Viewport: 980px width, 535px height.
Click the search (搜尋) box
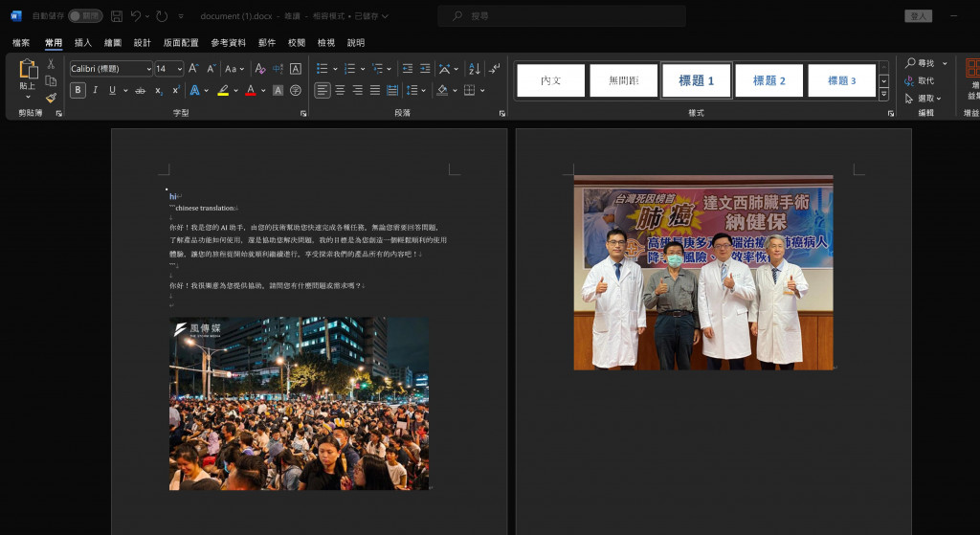[561, 16]
